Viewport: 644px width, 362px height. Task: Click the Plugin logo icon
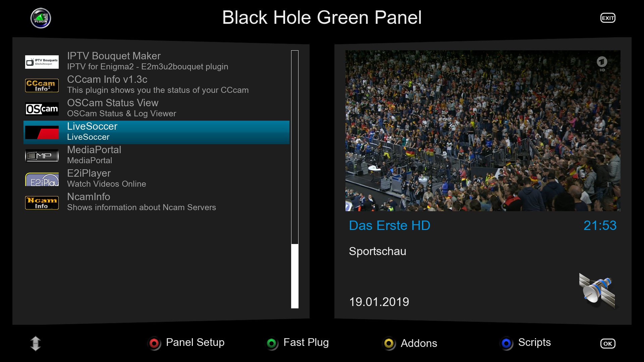pos(41,18)
